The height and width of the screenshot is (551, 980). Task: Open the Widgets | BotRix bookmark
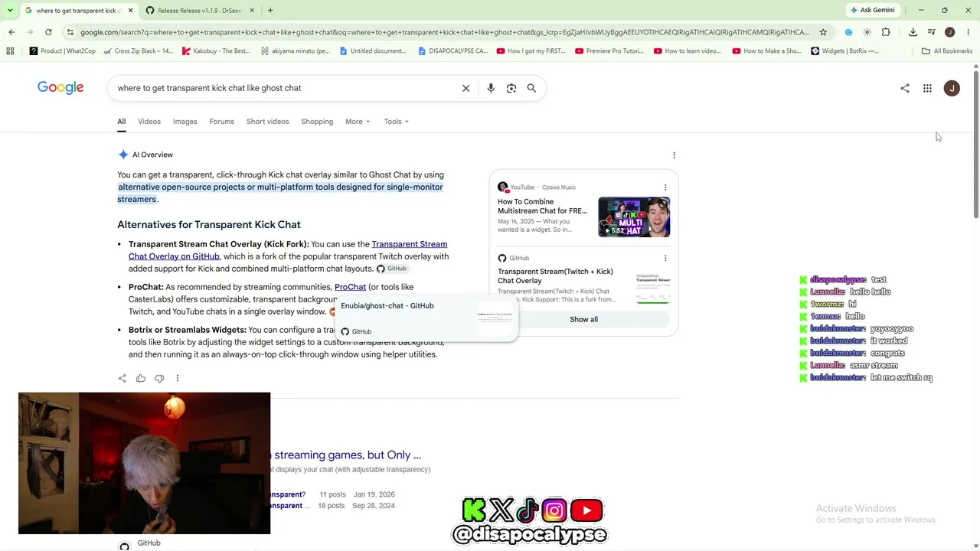(844, 51)
